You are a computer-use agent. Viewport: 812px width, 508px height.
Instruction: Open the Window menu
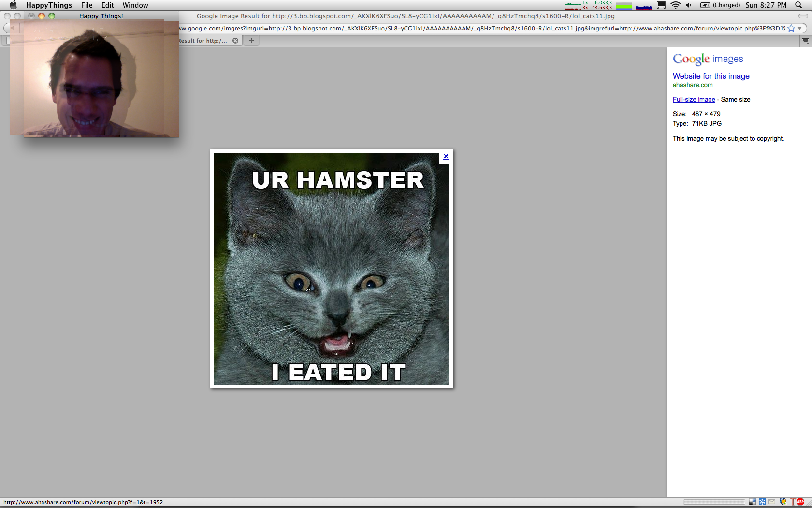coord(135,5)
